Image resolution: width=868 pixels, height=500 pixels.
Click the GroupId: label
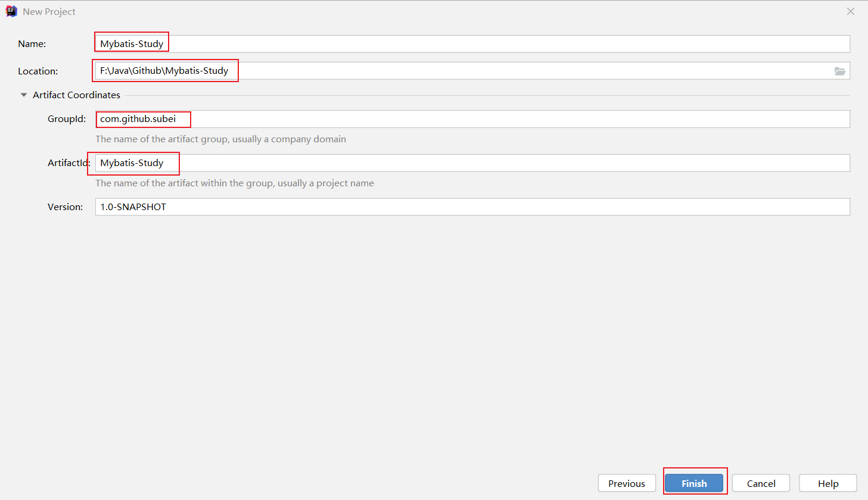tap(67, 119)
